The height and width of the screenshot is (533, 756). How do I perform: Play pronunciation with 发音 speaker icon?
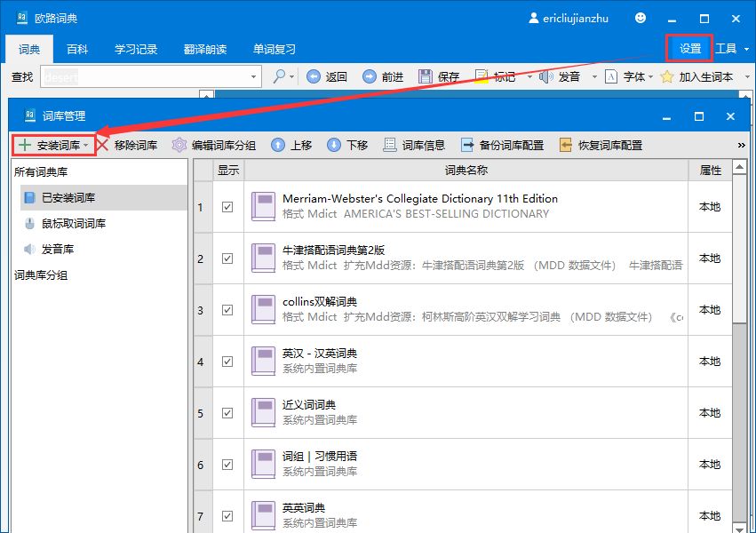click(545, 76)
